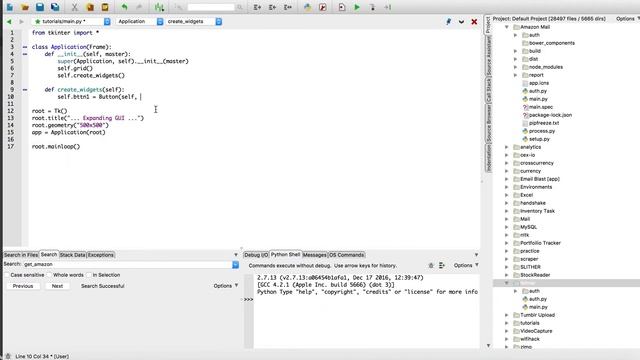Undo the last edit with green arrow
This screenshot has width=640, height=360.
tap(124, 7)
